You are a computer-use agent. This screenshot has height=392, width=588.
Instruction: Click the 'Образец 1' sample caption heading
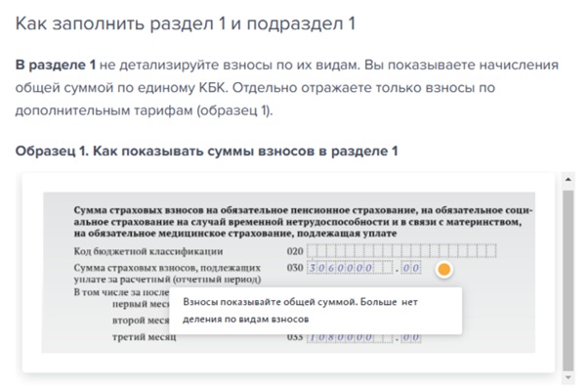point(207,151)
